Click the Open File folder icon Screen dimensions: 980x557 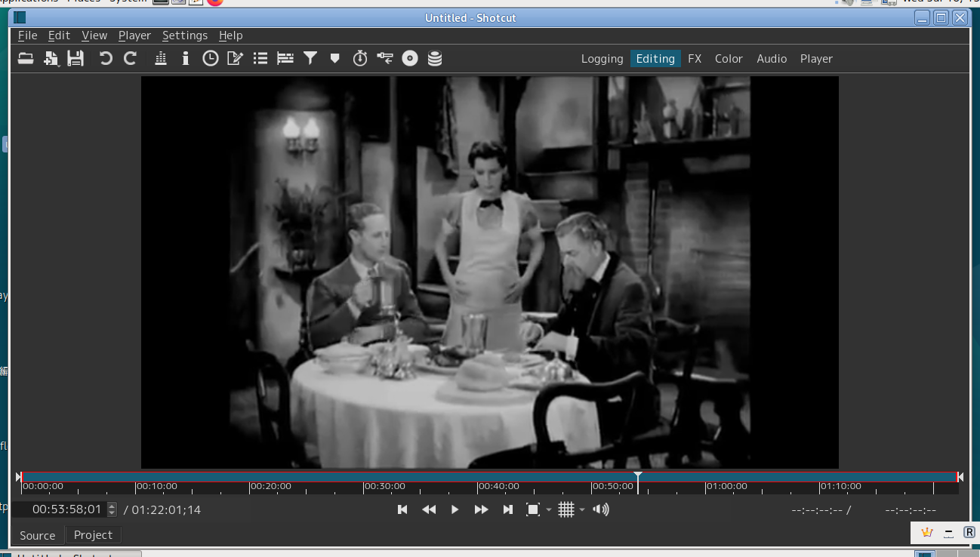pos(26,58)
